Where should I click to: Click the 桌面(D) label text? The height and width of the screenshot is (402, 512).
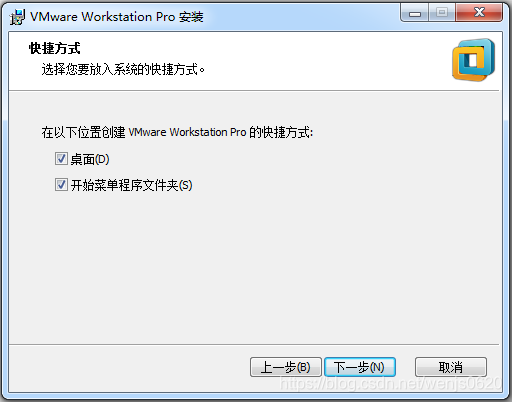pyautogui.click(x=90, y=159)
